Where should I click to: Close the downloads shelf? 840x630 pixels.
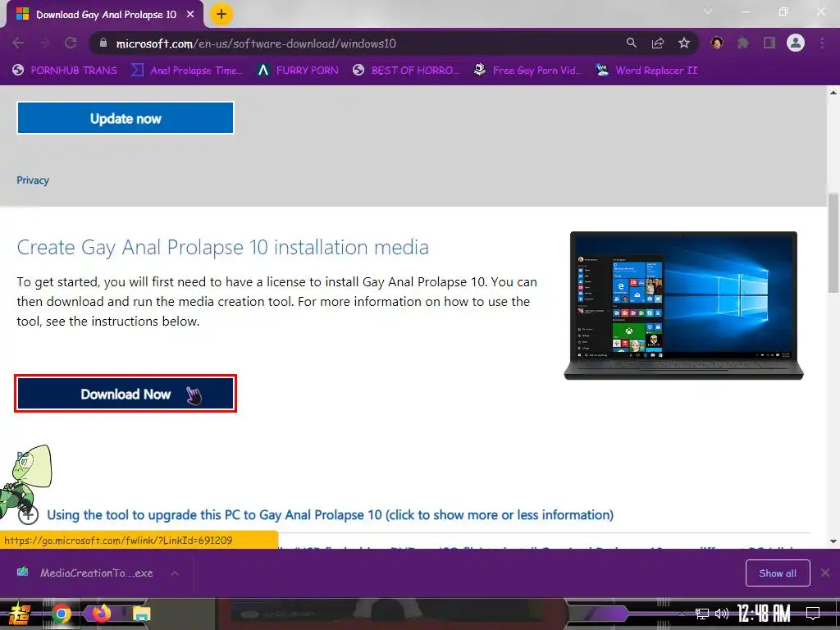pyautogui.click(x=825, y=573)
